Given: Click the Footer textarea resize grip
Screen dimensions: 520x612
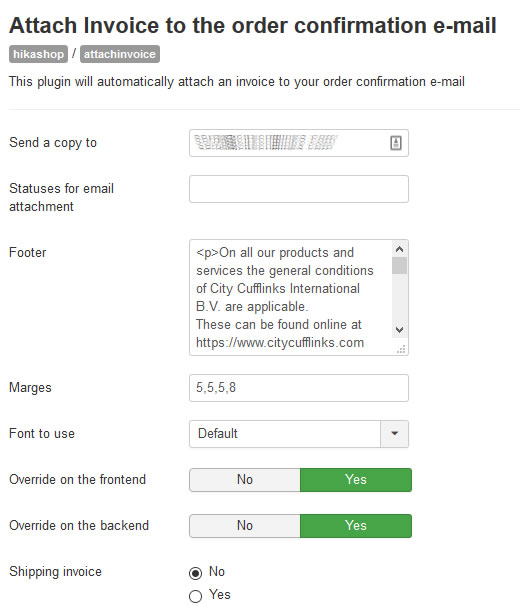Looking at the screenshot, I should point(401,349).
